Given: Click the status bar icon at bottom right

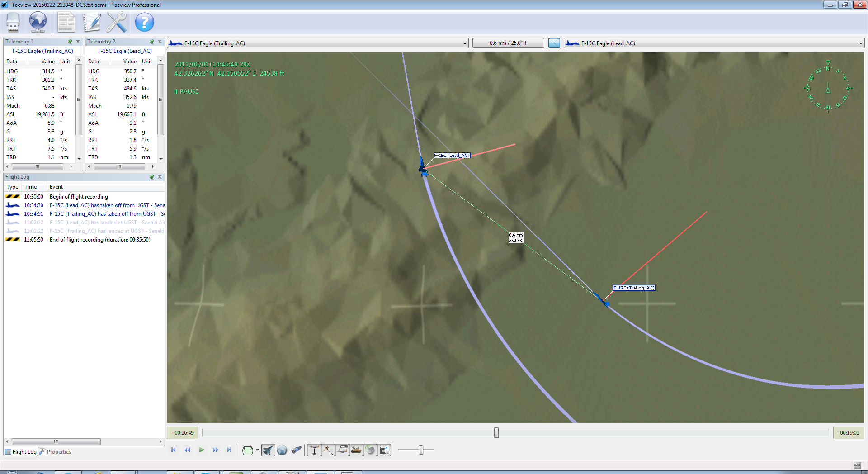Looking at the screenshot, I should pos(857,465).
